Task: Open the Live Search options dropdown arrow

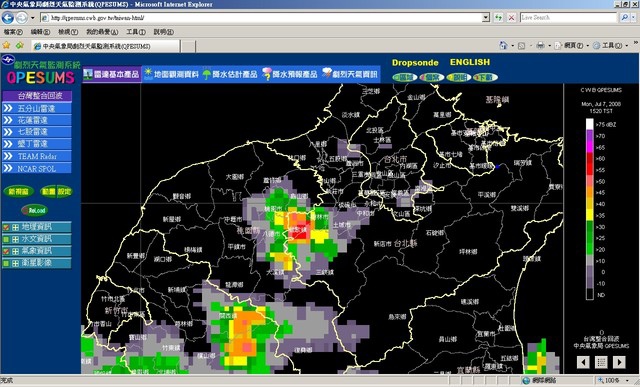Action: (632, 18)
